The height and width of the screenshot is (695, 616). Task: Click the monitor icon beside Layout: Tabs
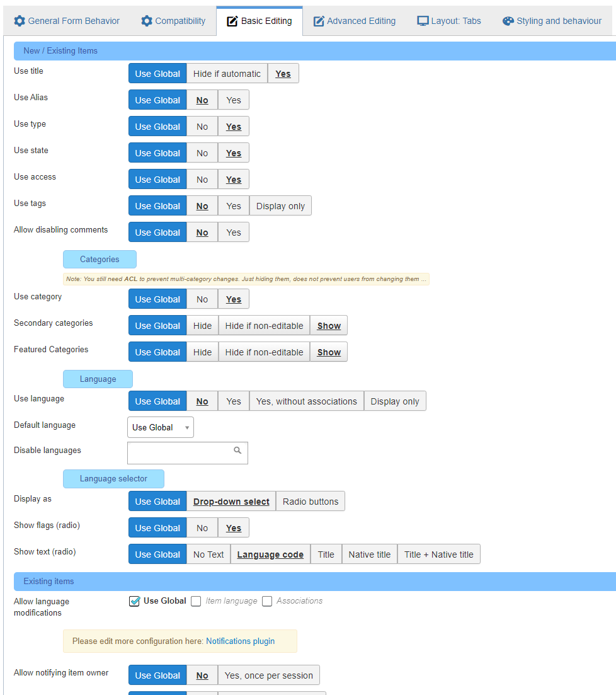pos(423,21)
